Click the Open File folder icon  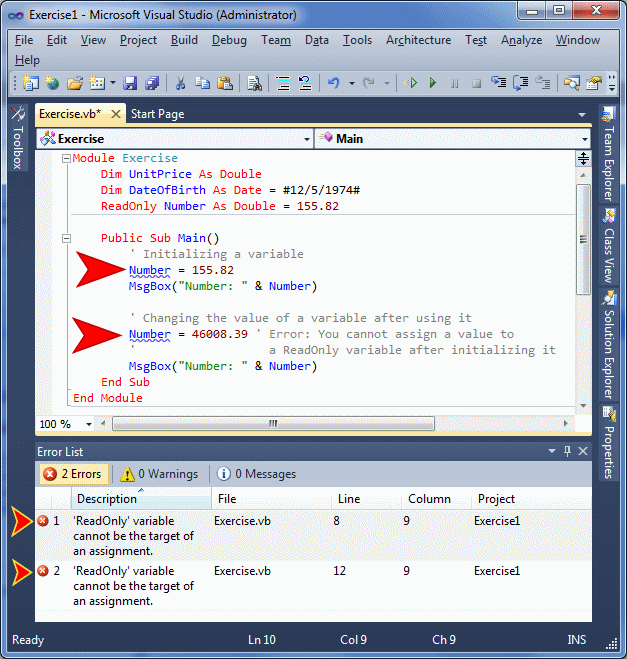pos(75,83)
